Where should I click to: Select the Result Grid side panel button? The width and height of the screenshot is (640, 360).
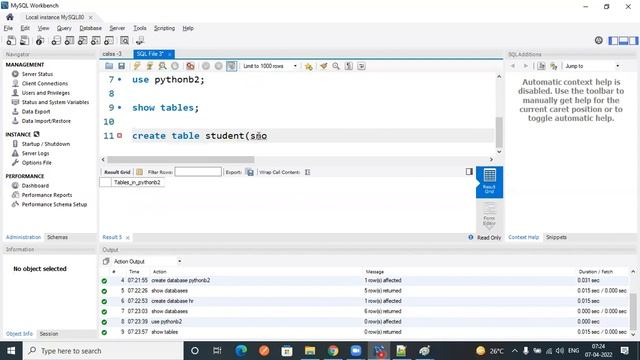click(x=489, y=182)
